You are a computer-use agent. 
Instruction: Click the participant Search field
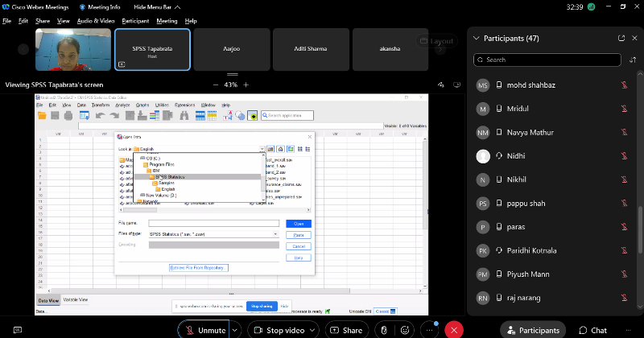coord(547,59)
